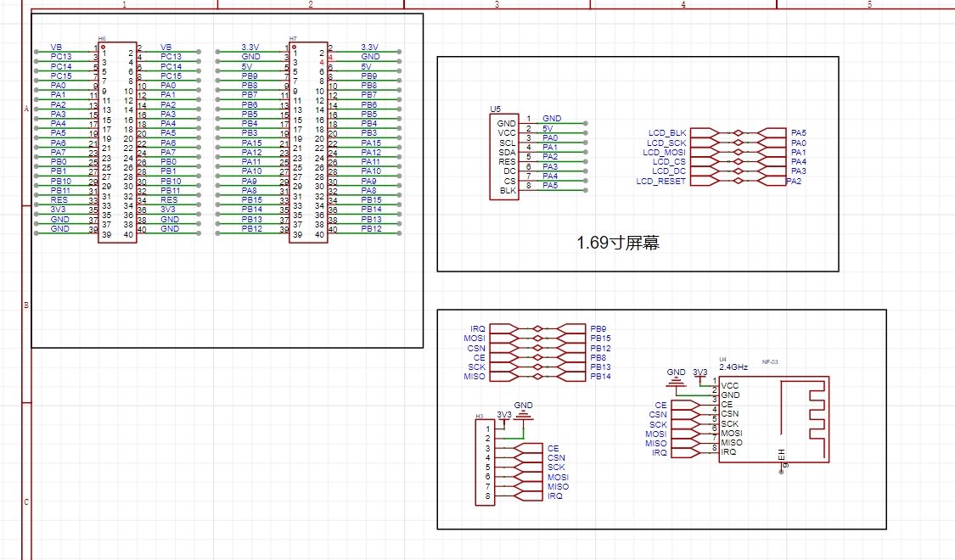Screen dimensions: 955x560
Task: Click the 5V net label on U5 pin 2
Action: tap(548, 128)
